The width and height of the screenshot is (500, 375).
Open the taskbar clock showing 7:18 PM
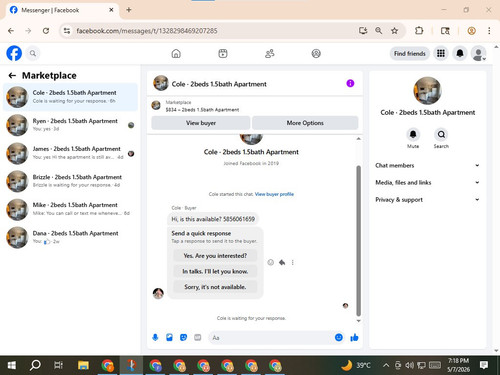458,365
